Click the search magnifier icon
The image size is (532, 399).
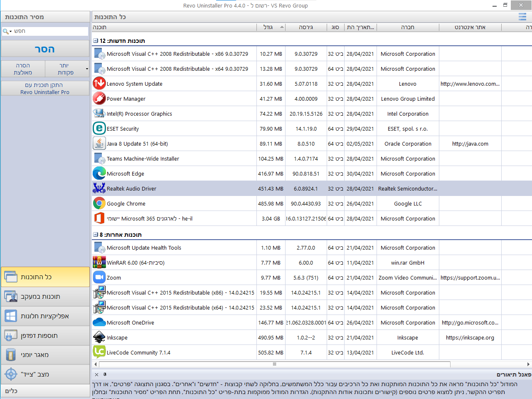(x=6, y=31)
